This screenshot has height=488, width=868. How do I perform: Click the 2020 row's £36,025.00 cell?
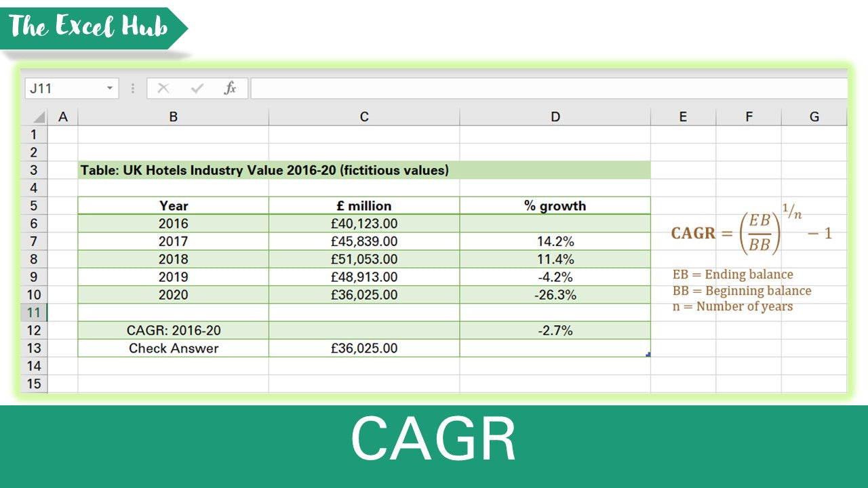[364, 295]
